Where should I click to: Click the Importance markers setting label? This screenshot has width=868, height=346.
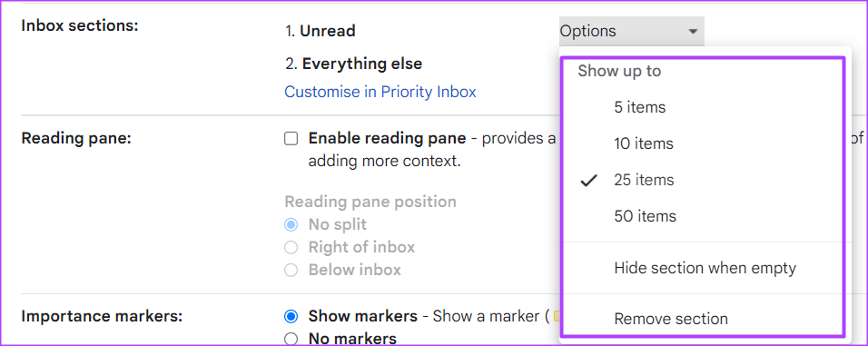[102, 317]
